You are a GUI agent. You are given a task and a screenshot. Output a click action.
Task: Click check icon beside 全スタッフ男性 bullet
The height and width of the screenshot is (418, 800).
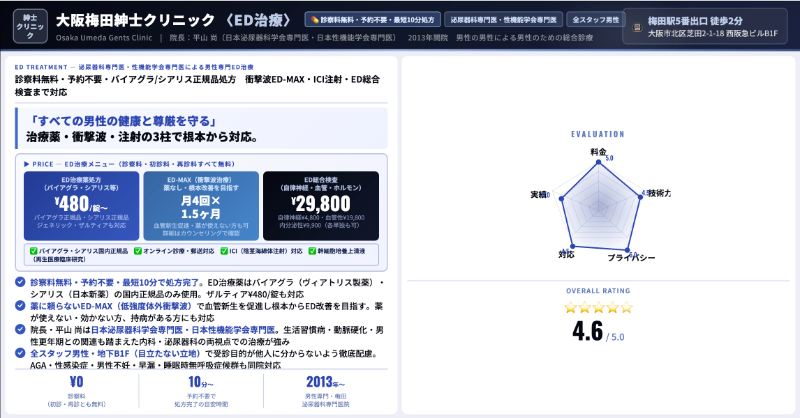[x=21, y=352]
